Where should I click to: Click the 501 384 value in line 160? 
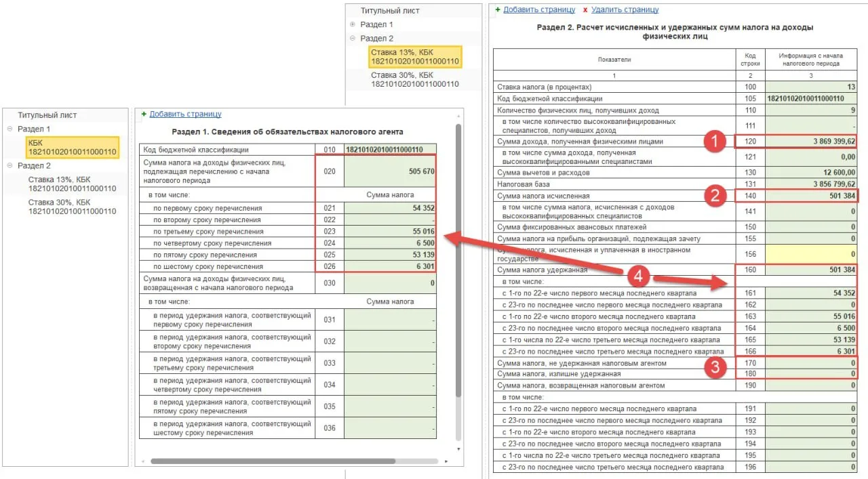point(812,270)
